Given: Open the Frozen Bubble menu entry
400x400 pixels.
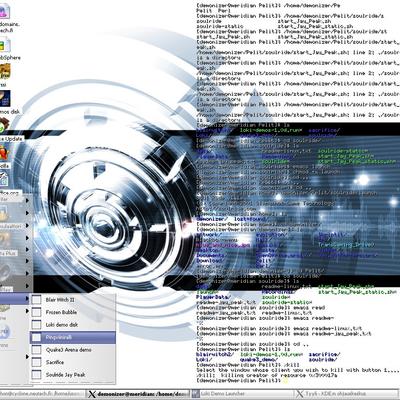Looking at the screenshot, I should click(x=73, y=312).
